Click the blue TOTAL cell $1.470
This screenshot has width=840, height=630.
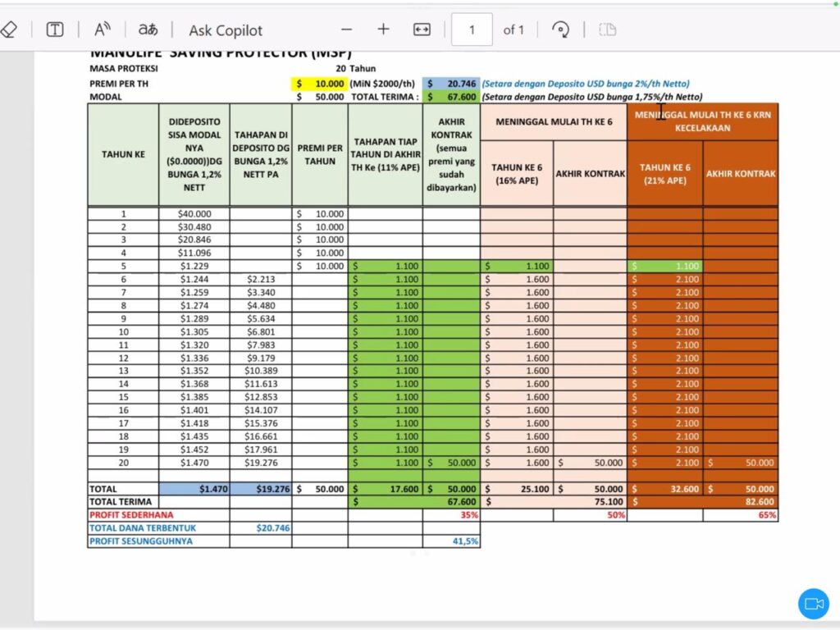[x=194, y=489]
